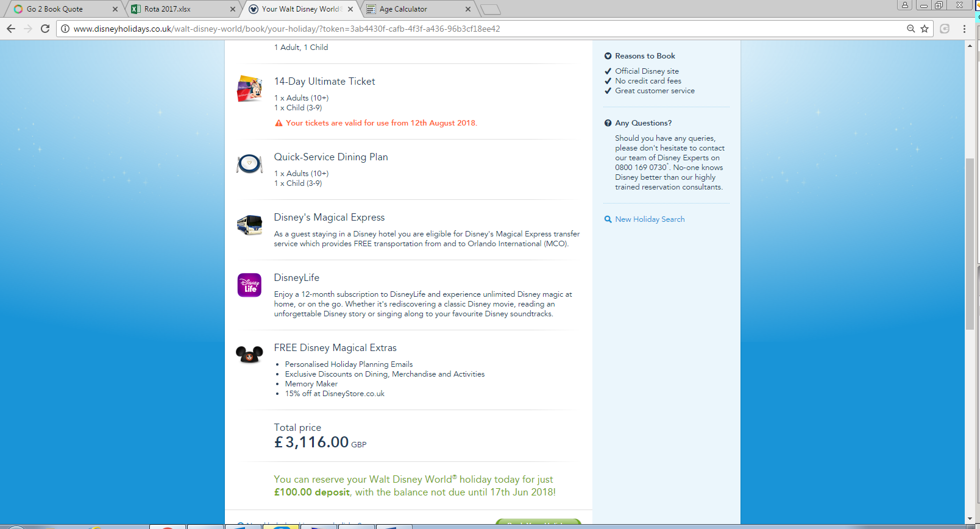This screenshot has height=529, width=980.
Task: Click the FREE Disney Magical Extras heading
Action: [335, 348]
